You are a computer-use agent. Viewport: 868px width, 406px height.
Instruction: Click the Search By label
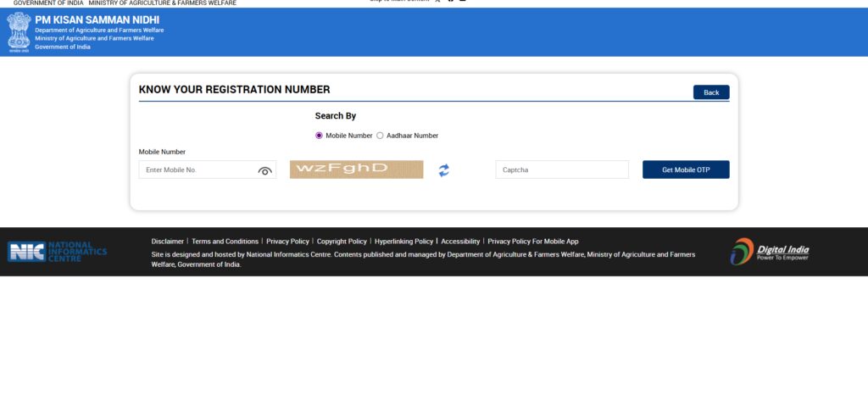pos(336,116)
